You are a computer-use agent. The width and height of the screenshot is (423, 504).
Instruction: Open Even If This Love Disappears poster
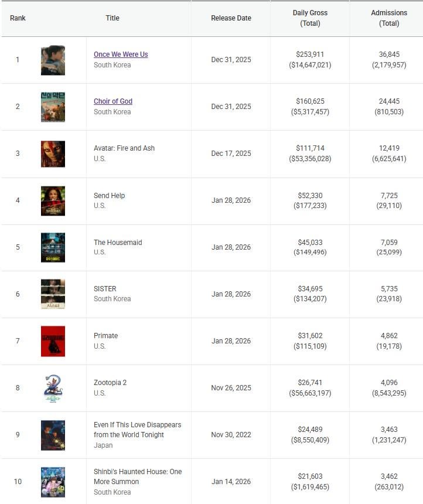click(x=53, y=435)
